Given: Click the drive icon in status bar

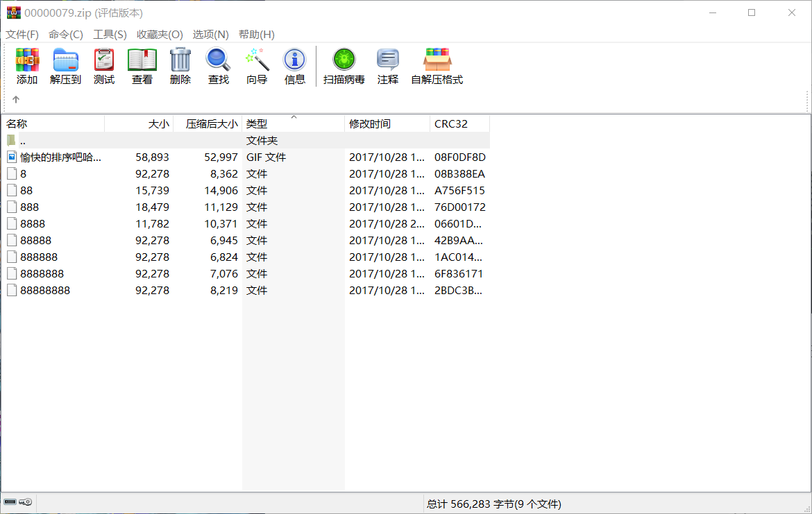Looking at the screenshot, I should tap(10, 502).
